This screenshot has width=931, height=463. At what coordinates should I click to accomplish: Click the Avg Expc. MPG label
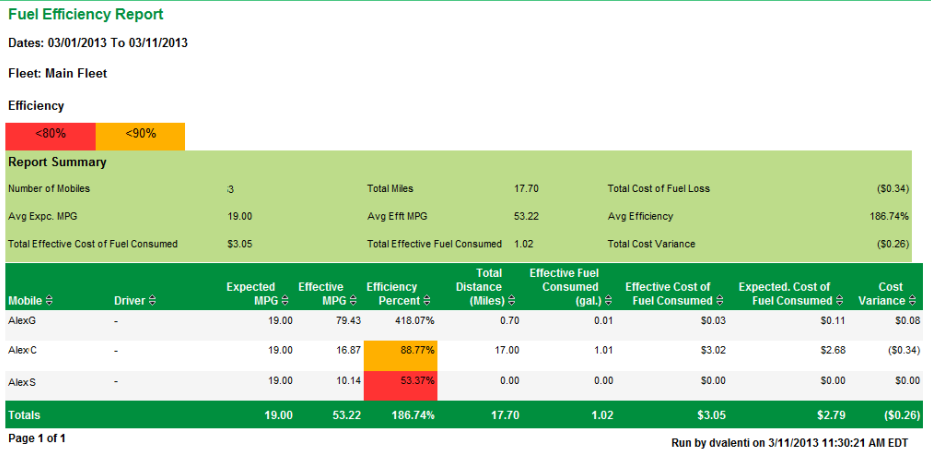43,217
